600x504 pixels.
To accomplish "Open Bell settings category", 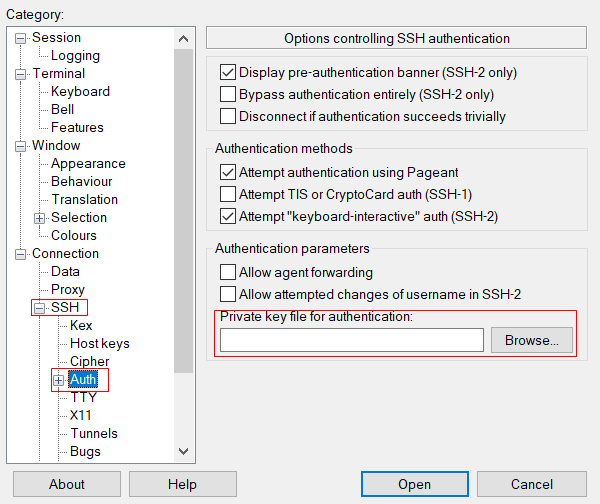I will tap(62, 109).
